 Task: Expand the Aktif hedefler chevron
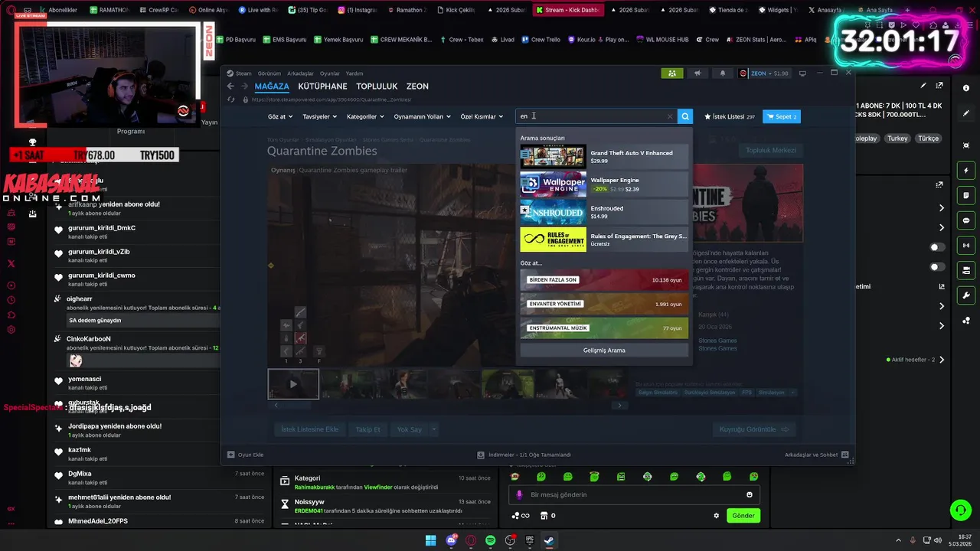(x=942, y=360)
